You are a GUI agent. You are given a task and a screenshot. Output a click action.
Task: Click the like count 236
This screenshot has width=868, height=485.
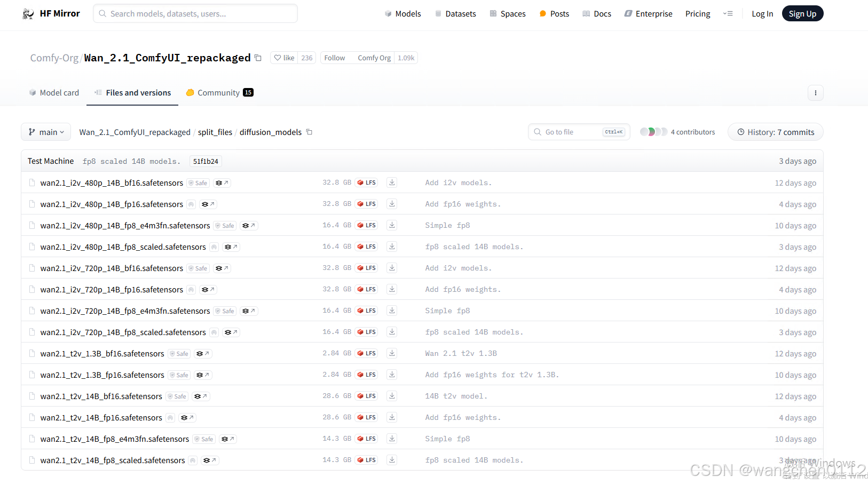[307, 58]
